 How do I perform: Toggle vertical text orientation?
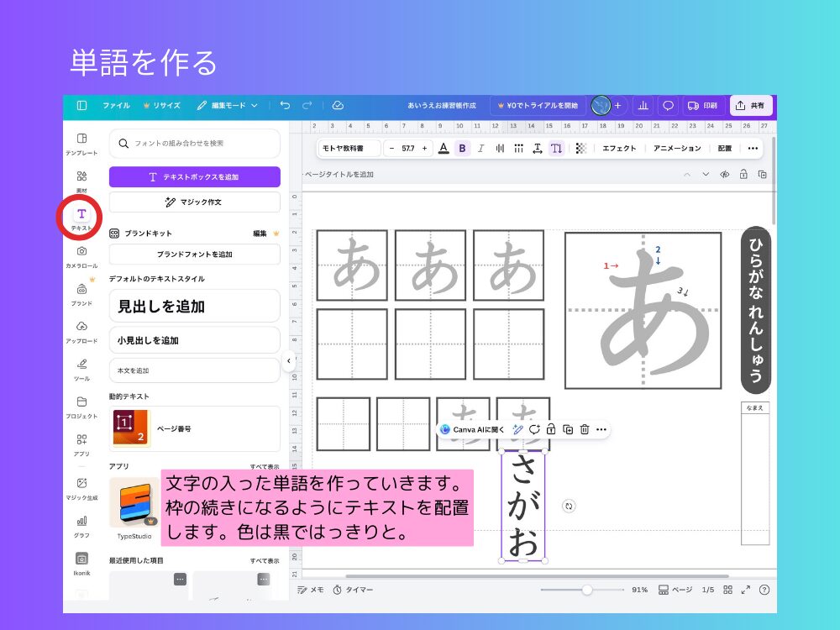point(556,149)
